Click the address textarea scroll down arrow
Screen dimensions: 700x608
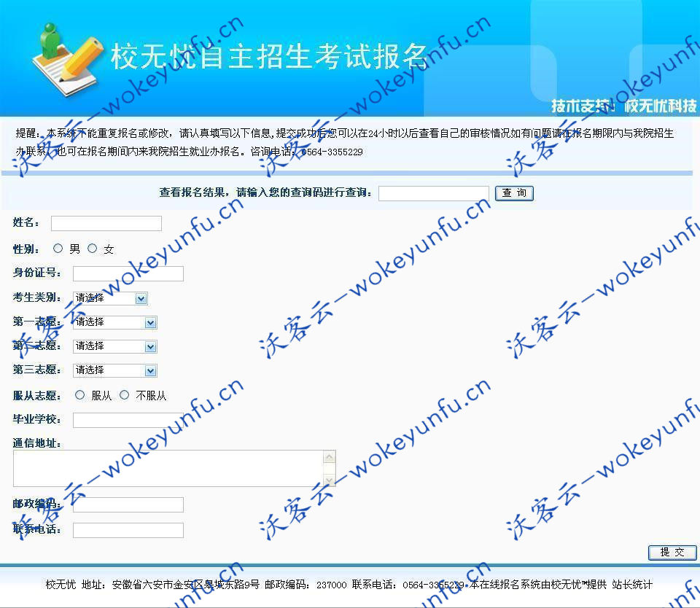coord(330,480)
